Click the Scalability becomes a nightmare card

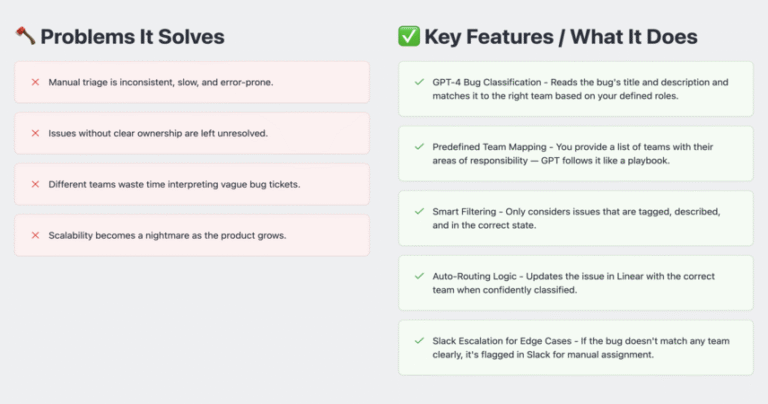point(192,235)
